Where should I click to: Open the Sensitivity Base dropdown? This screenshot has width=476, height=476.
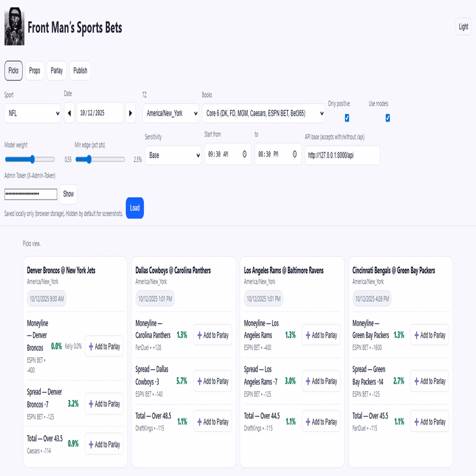[x=173, y=155]
